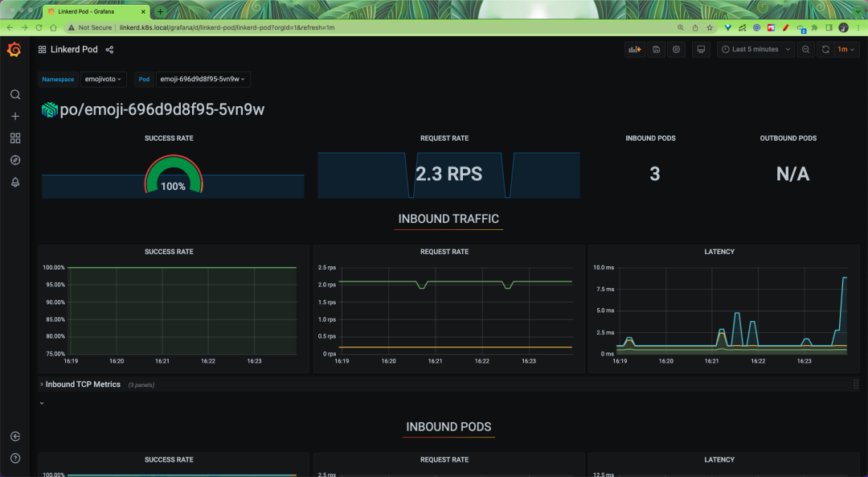Close the Linkerd Pod browser tab
The width and height of the screenshot is (868, 477).
143,11
